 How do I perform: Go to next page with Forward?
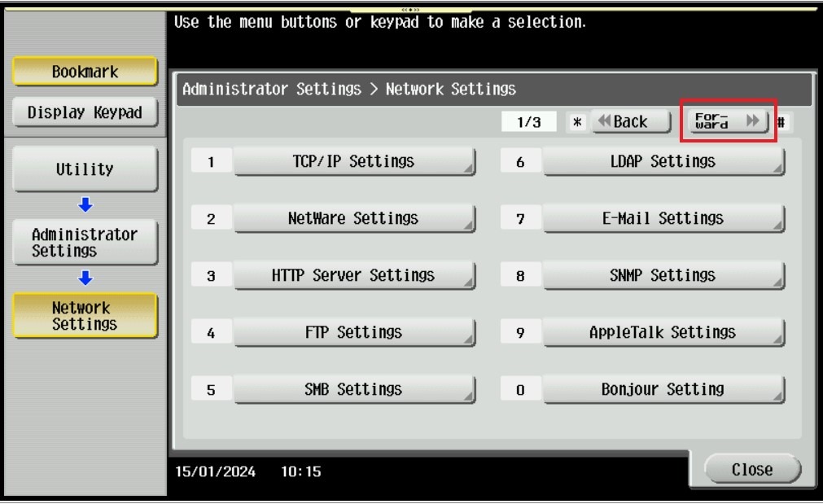729,122
